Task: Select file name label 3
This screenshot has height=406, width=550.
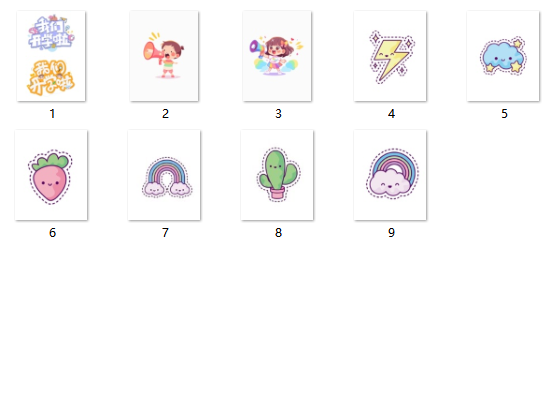Action: pos(278,114)
